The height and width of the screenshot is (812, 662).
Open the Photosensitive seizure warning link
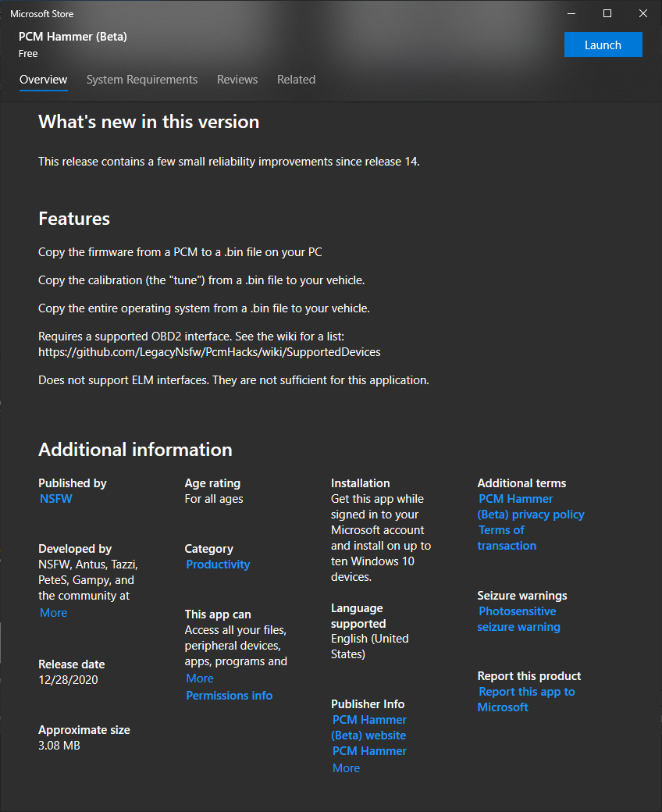click(x=518, y=619)
